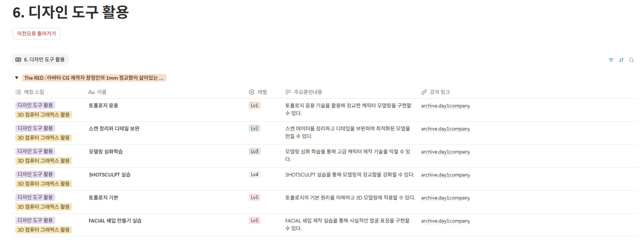The height and width of the screenshot is (243, 644).
Task: Click the filter icon above the table
Action: tap(611, 60)
